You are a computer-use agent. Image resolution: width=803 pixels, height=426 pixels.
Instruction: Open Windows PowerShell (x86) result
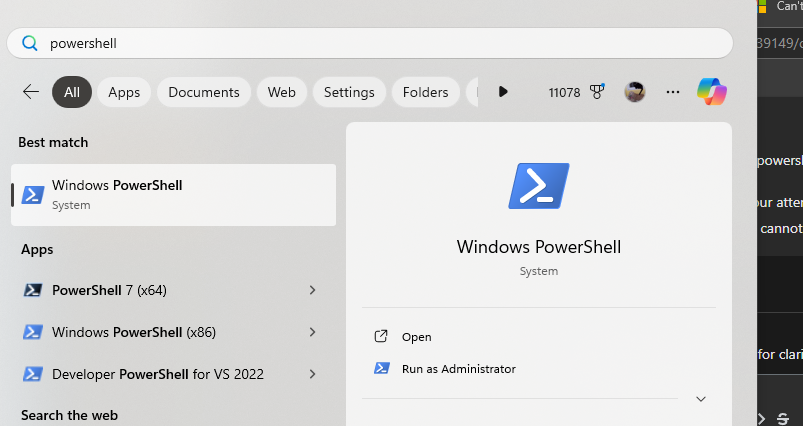click(174, 332)
